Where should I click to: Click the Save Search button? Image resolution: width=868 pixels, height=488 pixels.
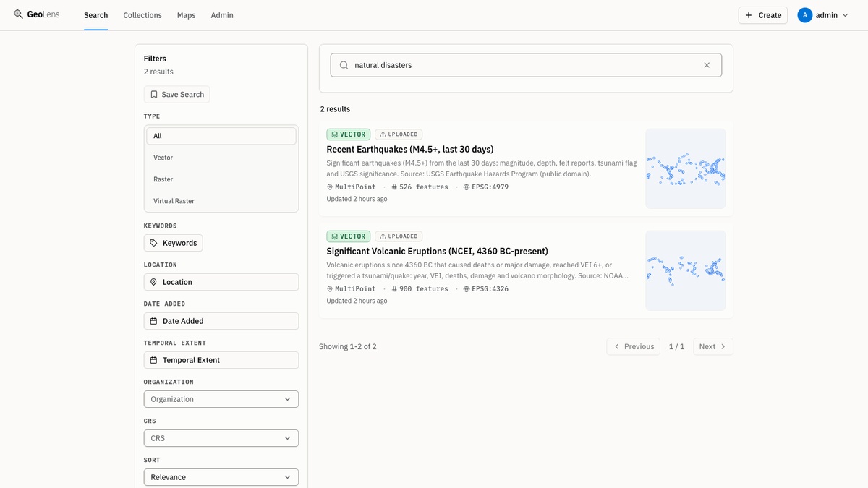pyautogui.click(x=176, y=94)
